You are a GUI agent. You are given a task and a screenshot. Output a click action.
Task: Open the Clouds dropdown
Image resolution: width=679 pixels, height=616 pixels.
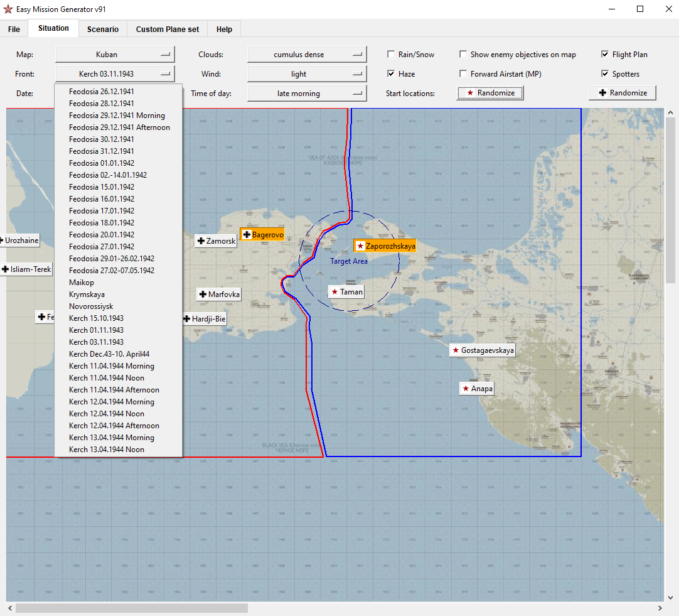click(307, 55)
